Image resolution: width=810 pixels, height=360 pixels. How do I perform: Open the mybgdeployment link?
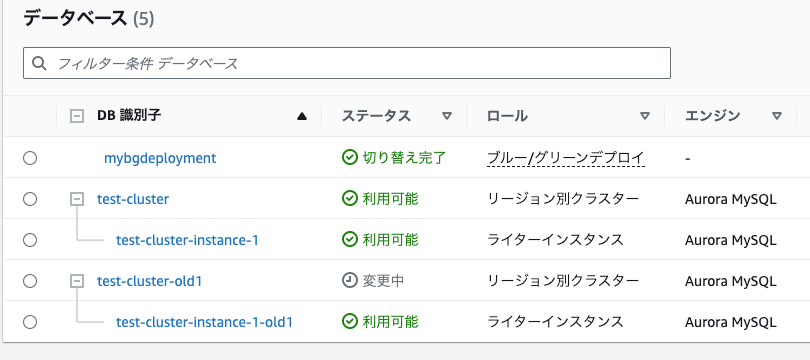160,158
